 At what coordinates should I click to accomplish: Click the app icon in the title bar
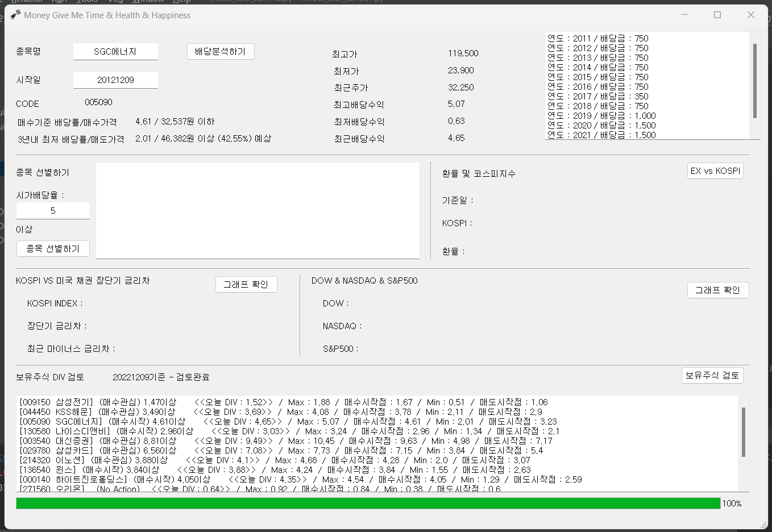pyautogui.click(x=15, y=15)
